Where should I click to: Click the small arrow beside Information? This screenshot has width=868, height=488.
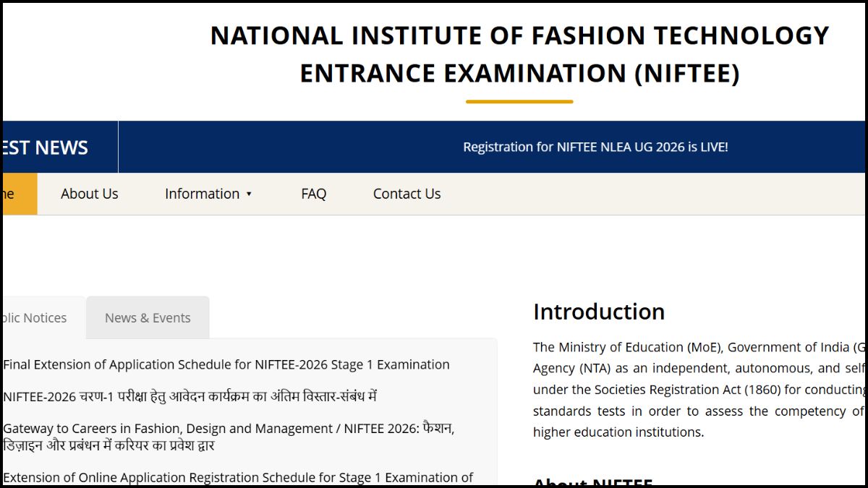click(249, 194)
